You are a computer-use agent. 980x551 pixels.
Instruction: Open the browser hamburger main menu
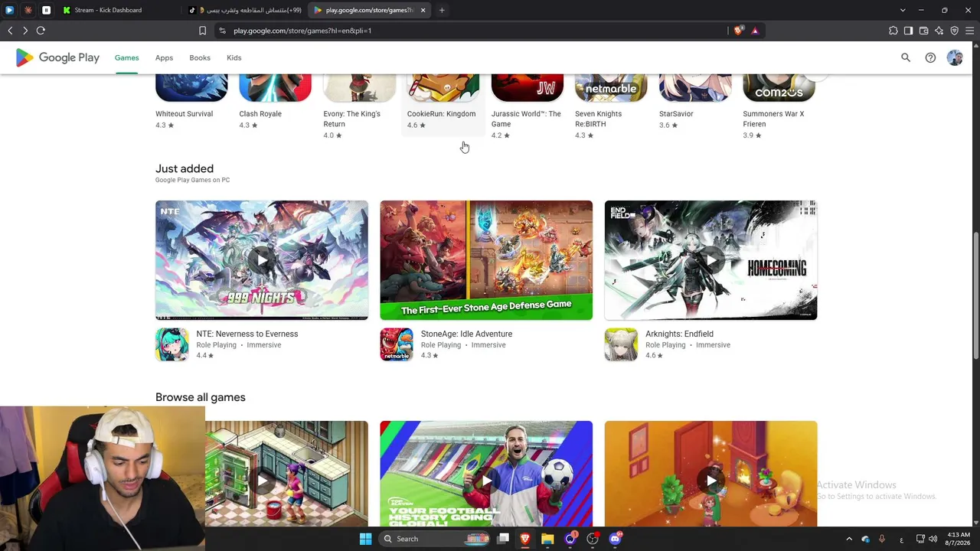click(x=970, y=31)
